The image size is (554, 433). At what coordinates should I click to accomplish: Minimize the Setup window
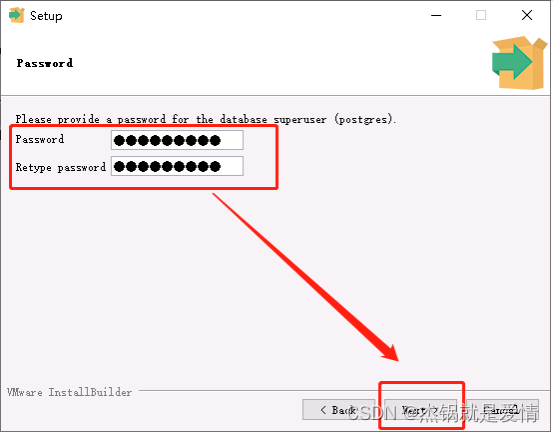[436, 16]
